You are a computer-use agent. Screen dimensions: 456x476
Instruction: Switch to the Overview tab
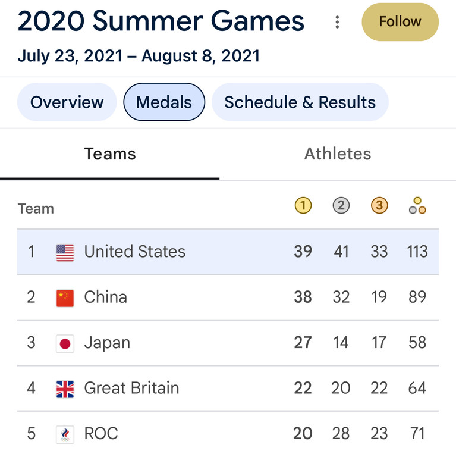click(x=67, y=102)
